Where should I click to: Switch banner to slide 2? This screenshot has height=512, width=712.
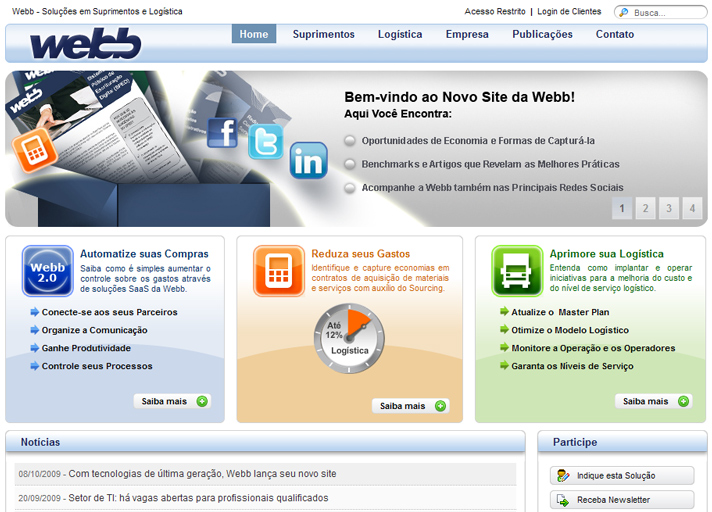coord(645,208)
